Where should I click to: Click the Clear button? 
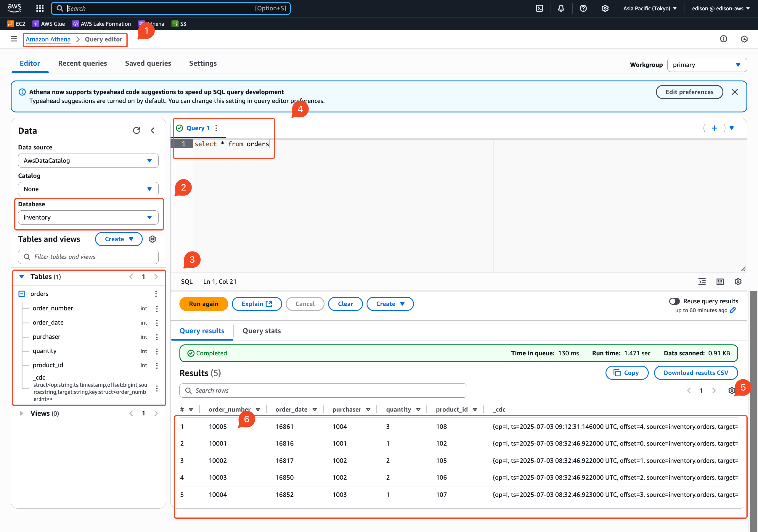(x=345, y=304)
